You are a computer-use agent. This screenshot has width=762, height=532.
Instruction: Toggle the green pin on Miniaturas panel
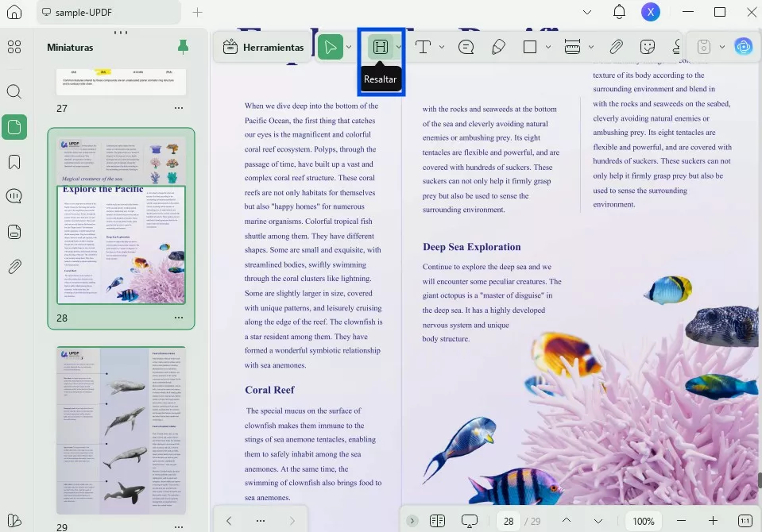(183, 47)
